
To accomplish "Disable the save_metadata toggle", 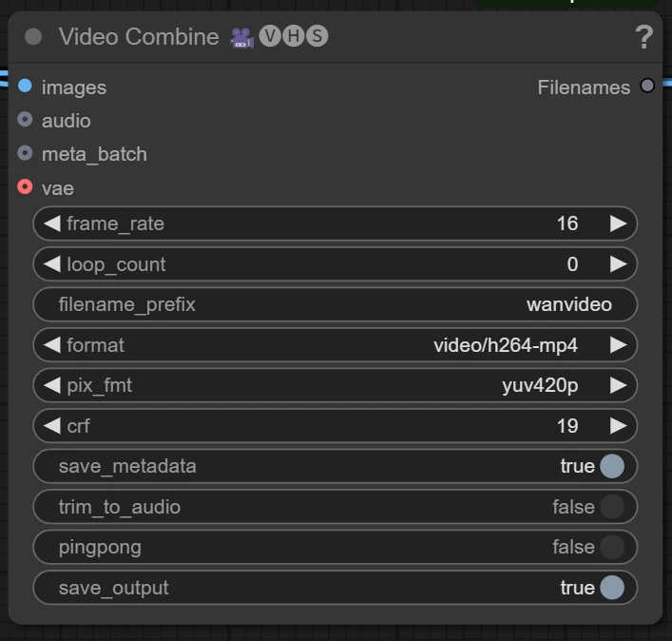I will click(612, 466).
